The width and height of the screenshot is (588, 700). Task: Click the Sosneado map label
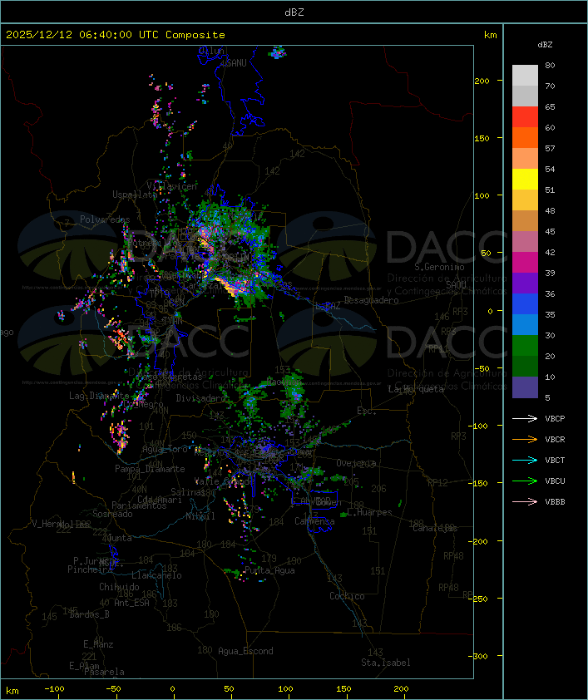[112, 514]
